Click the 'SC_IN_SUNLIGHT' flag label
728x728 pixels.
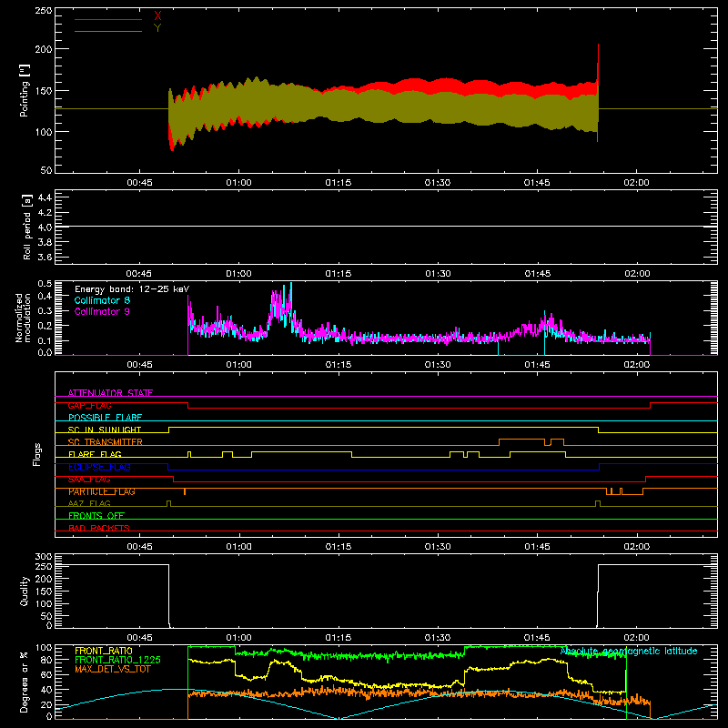tap(105, 430)
